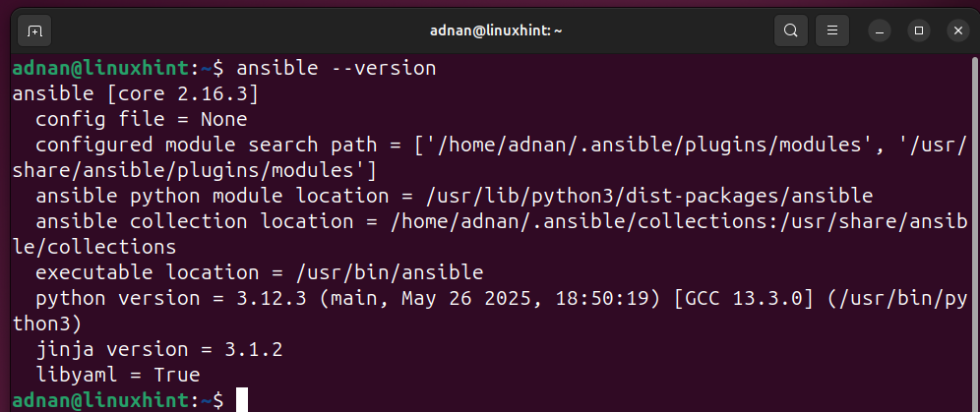
Task: Click the top adnan@linuxhint prompt text
Action: click(100, 68)
